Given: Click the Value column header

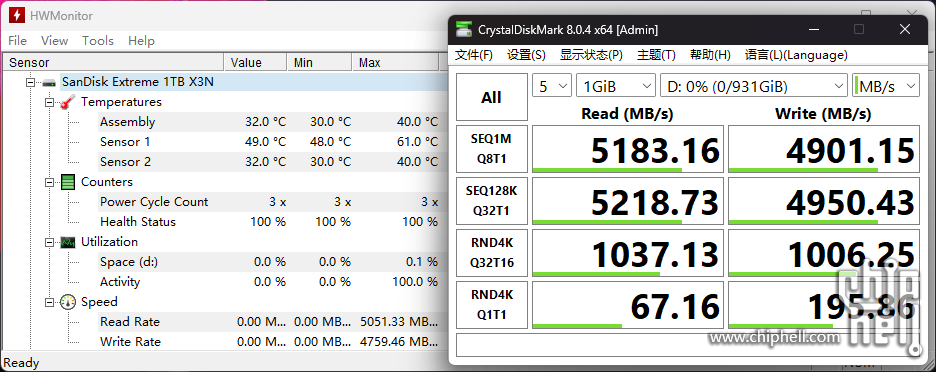Looking at the screenshot, I should (x=255, y=63).
